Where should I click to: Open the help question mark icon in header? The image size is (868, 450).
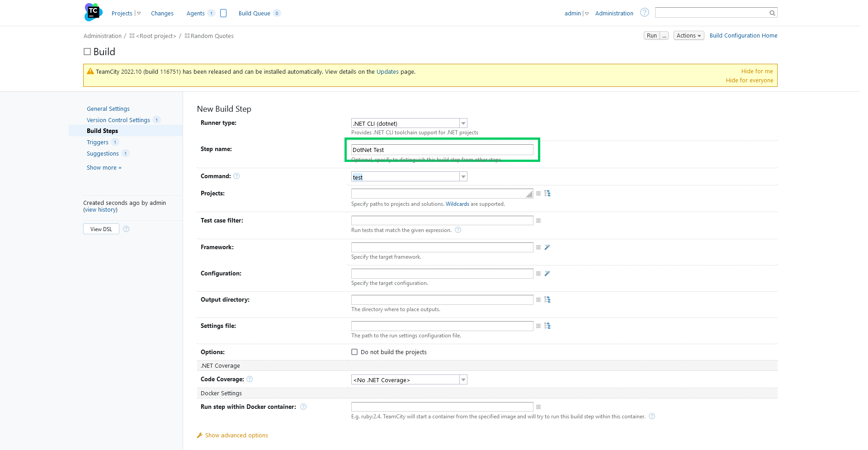645,13
